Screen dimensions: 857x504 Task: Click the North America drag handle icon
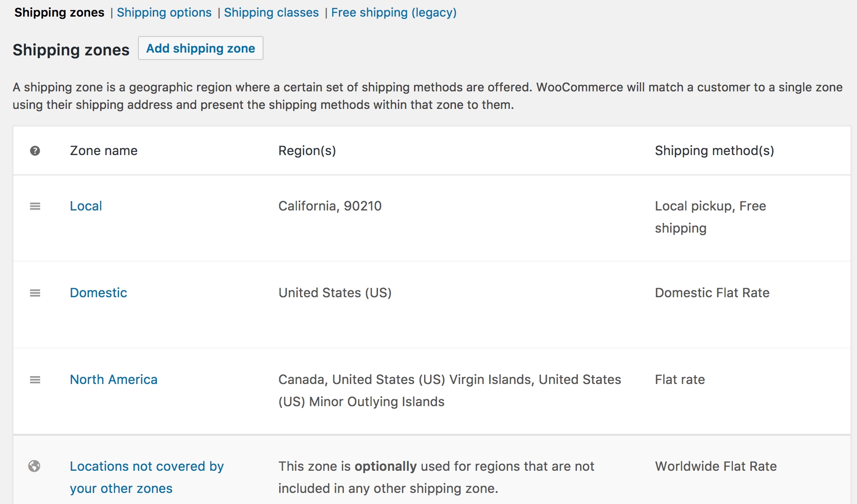35,380
